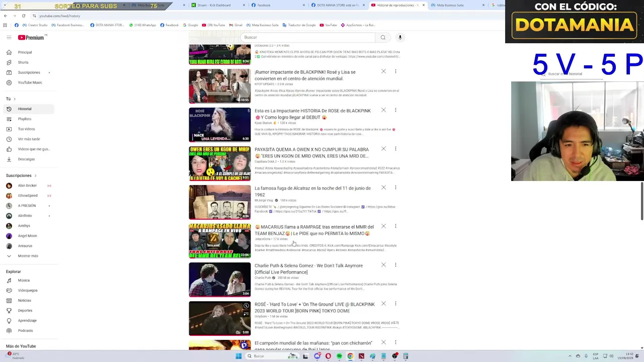Remove the HISTORIA De ROSE video from history
This screenshot has height=362, width=644.
point(383,110)
